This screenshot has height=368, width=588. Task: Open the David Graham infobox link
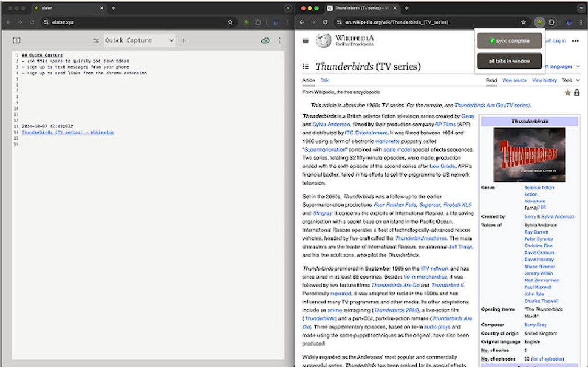[539, 253]
